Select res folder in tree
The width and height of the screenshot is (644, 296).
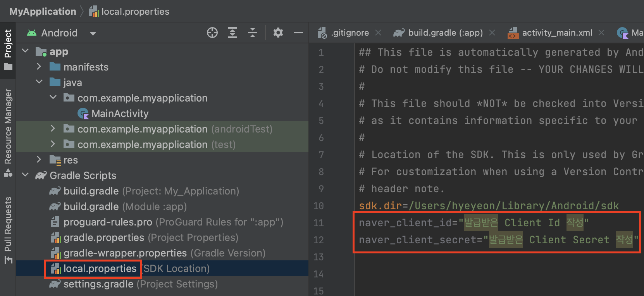71,160
